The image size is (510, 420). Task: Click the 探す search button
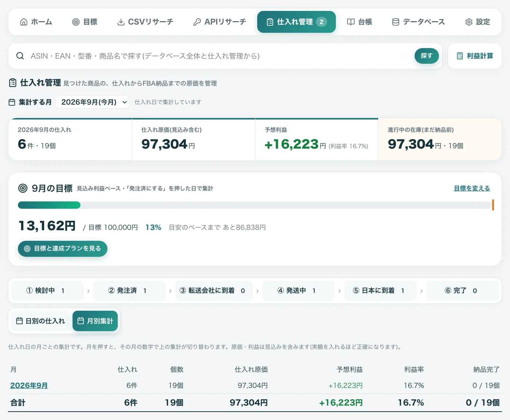pyautogui.click(x=427, y=56)
